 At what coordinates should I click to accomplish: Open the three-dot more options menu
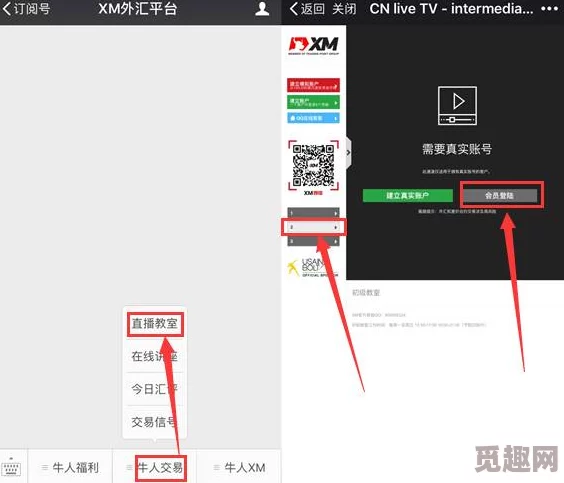[x=550, y=9]
